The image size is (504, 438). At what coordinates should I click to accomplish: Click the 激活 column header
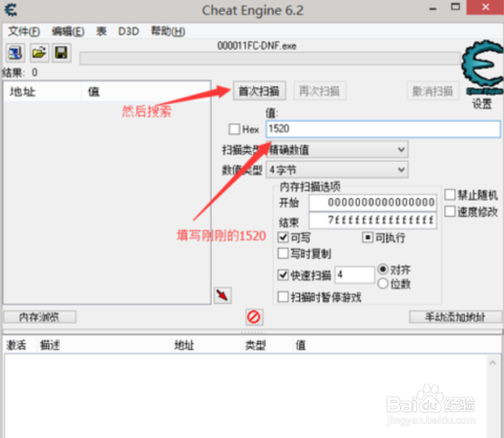tap(20, 345)
